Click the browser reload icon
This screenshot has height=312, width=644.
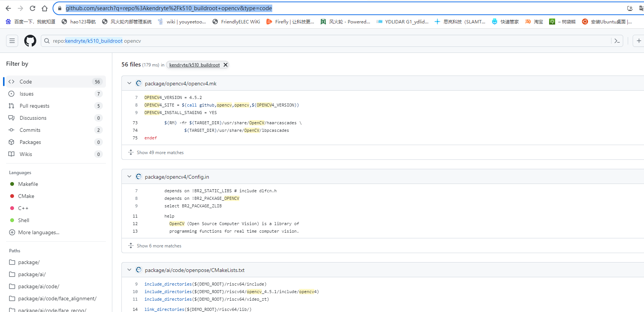pyautogui.click(x=33, y=8)
